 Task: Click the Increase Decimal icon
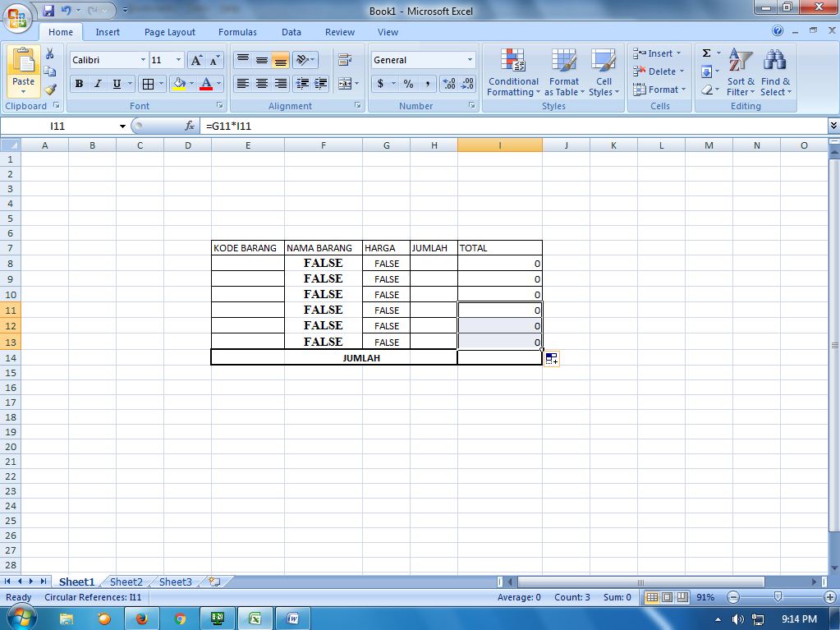point(448,84)
